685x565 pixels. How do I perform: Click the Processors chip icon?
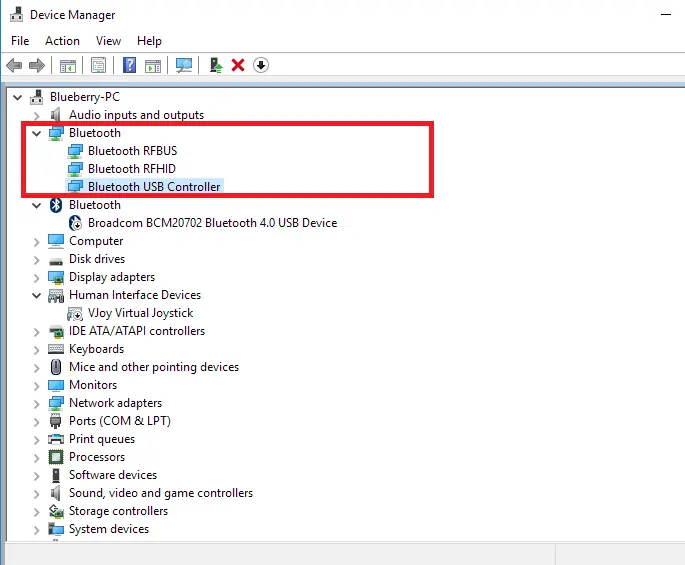pyautogui.click(x=55, y=457)
